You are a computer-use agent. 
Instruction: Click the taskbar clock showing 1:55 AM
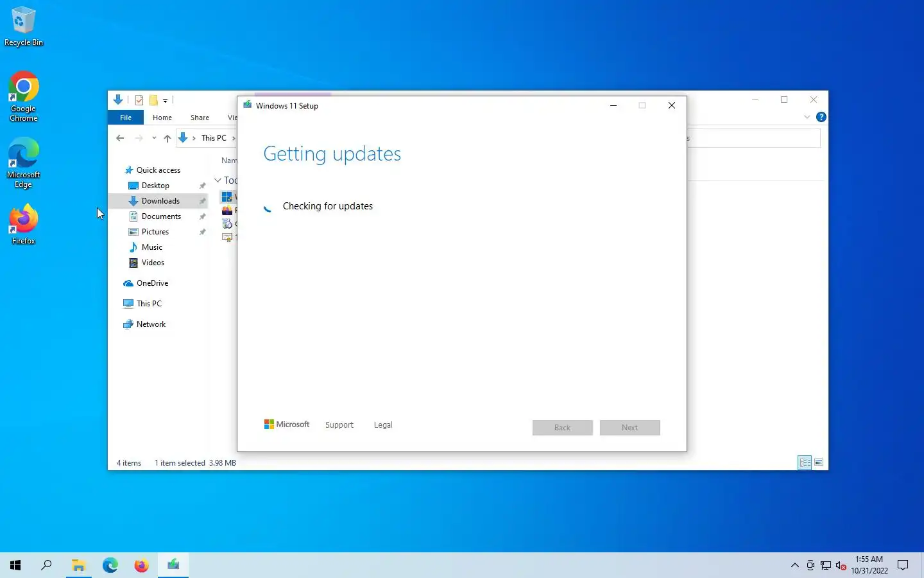(x=869, y=565)
